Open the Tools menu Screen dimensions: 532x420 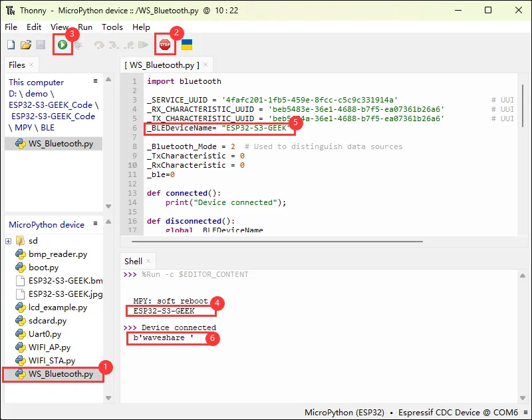112,27
